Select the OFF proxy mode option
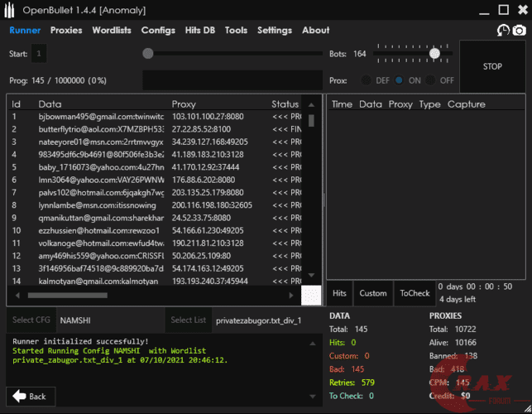532x414 pixels. (x=431, y=80)
